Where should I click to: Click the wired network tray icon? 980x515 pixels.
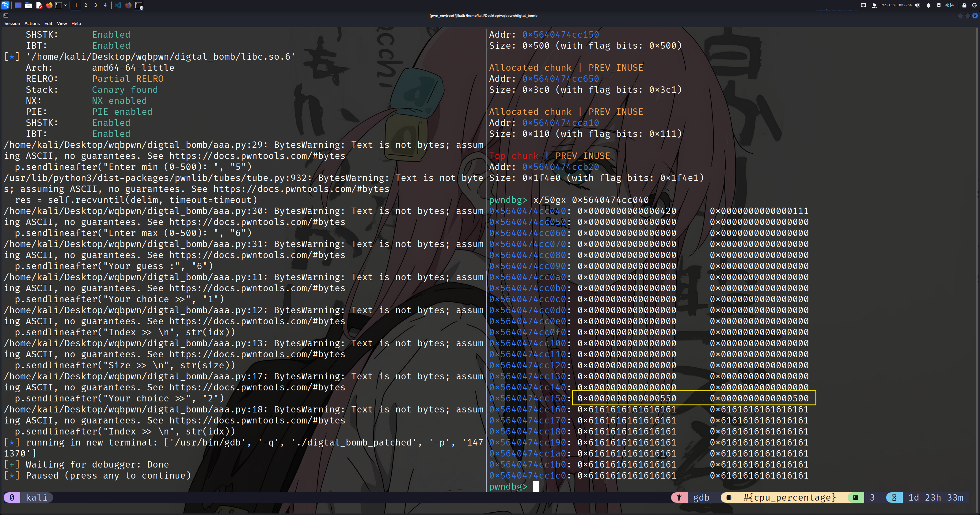(863, 5)
